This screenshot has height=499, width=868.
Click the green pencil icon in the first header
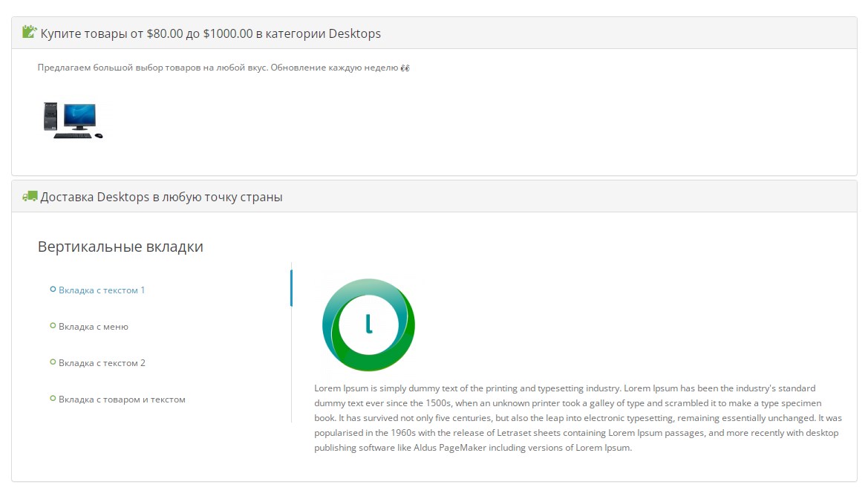coord(30,32)
